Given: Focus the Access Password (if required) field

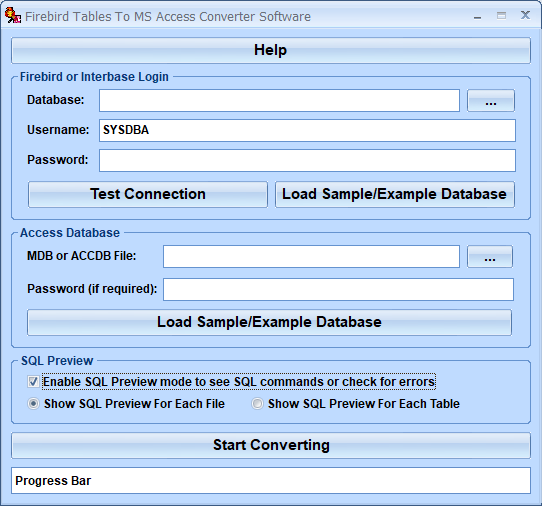Looking at the screenshot, I should coord(338,289).
